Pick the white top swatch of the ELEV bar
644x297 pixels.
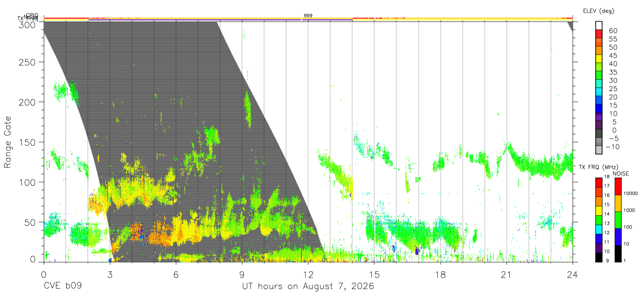pyautogui.click(x=599, y=26)
